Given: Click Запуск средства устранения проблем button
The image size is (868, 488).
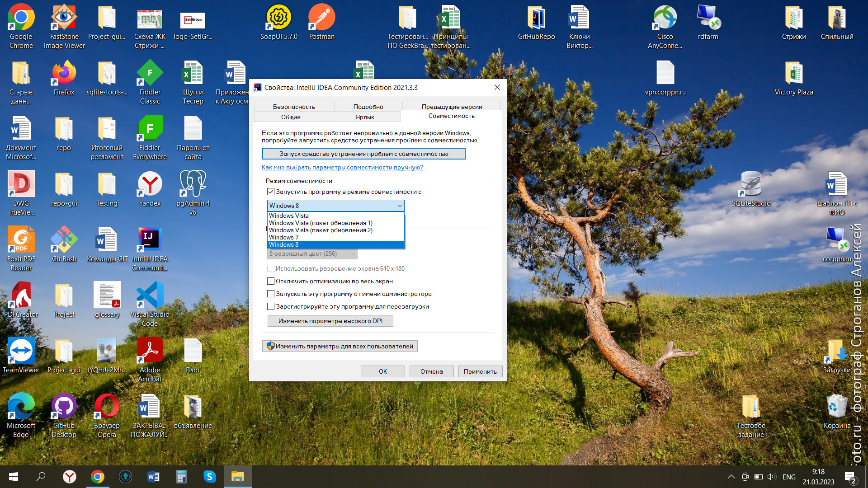Looking at the screenshot, I should pos(363,154).
